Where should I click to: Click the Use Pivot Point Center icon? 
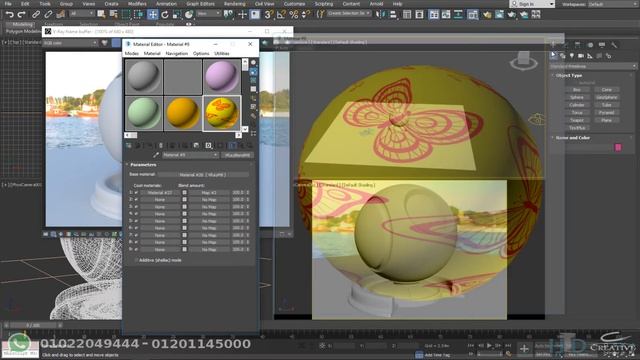228,14
